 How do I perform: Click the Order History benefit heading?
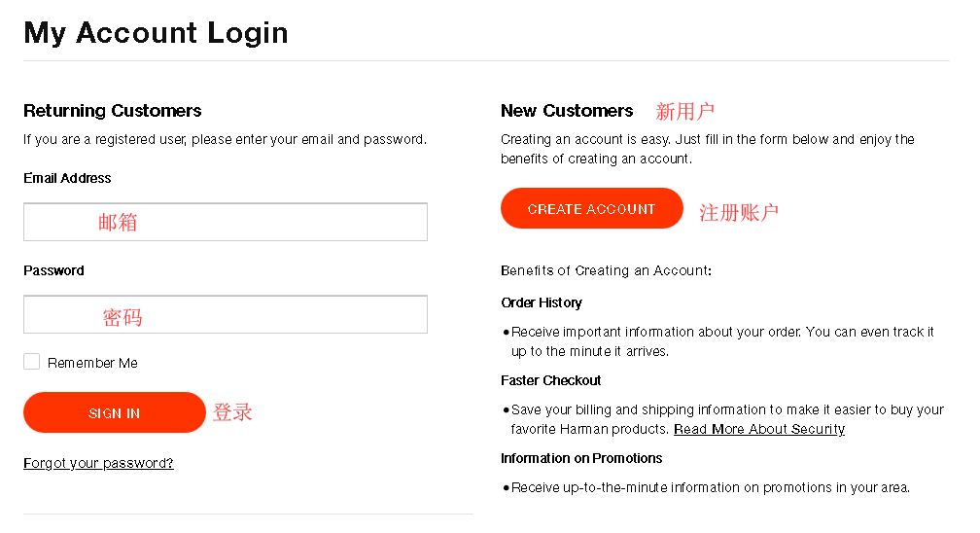[542, 302]
